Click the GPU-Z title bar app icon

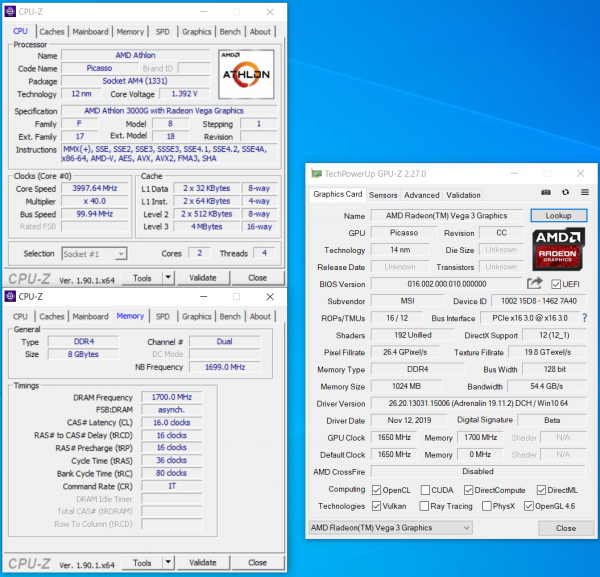[316, 174]
